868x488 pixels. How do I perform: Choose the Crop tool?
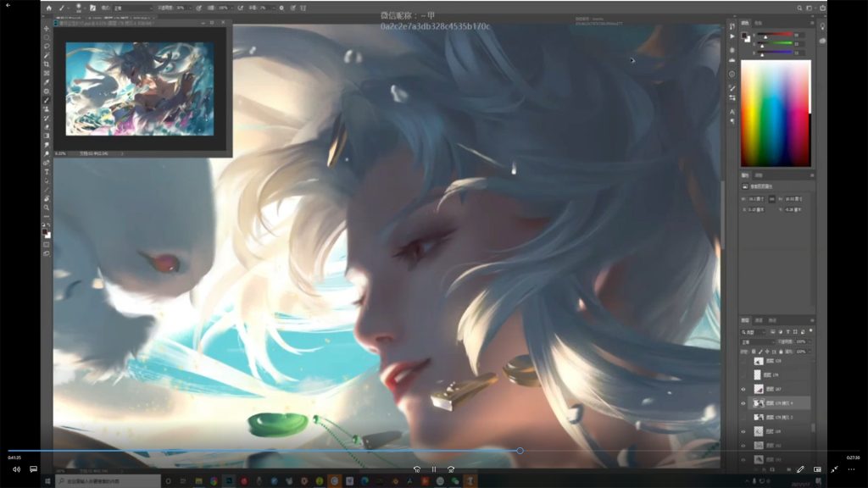[47, 64]
